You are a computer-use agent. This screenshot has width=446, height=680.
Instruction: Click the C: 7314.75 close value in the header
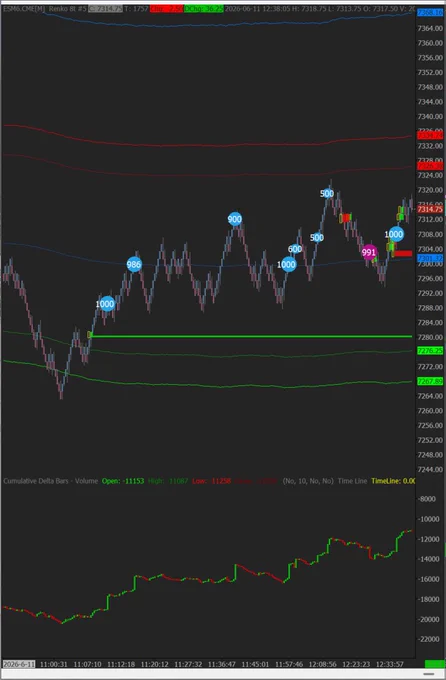click(x=105, y=9)
